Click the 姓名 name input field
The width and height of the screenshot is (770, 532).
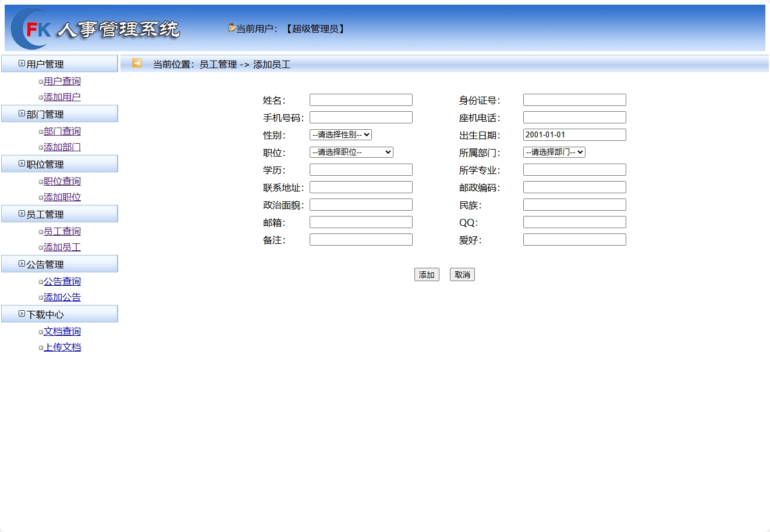pyautogui.click(x=361, y=100)
